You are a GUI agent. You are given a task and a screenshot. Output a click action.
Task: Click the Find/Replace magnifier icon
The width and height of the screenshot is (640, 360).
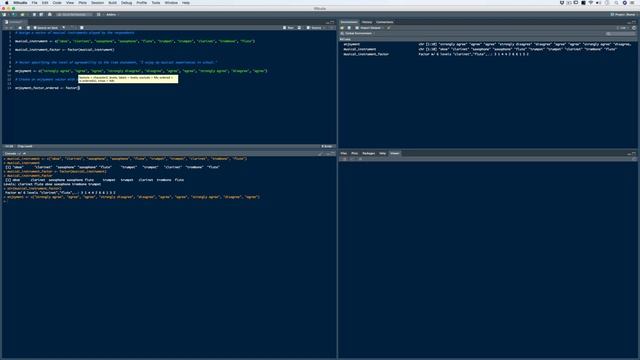[64, 28]
